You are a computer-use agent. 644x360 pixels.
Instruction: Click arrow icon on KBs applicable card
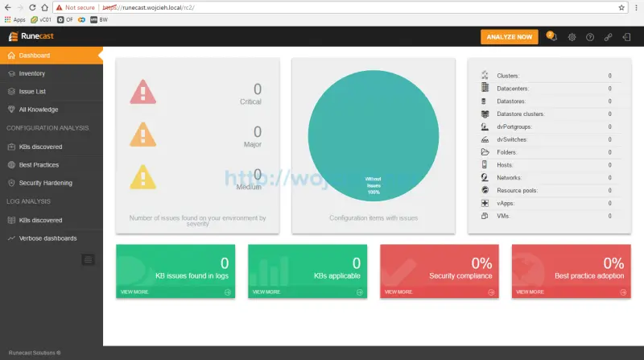[359, 292]
